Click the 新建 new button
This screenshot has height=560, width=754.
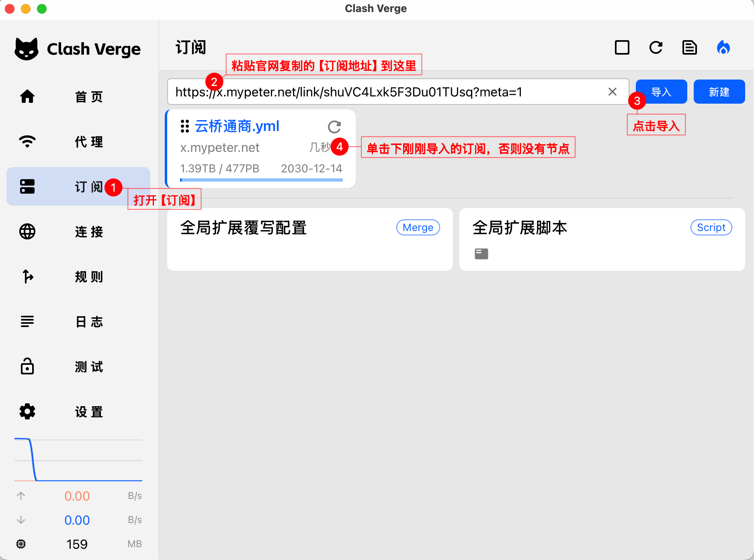[x=719, y=92]
